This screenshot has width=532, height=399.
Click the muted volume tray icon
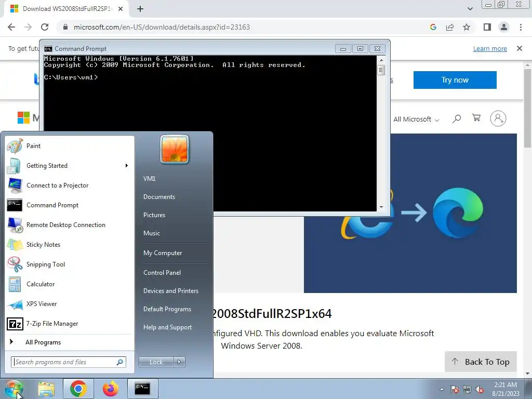point(480,389)
